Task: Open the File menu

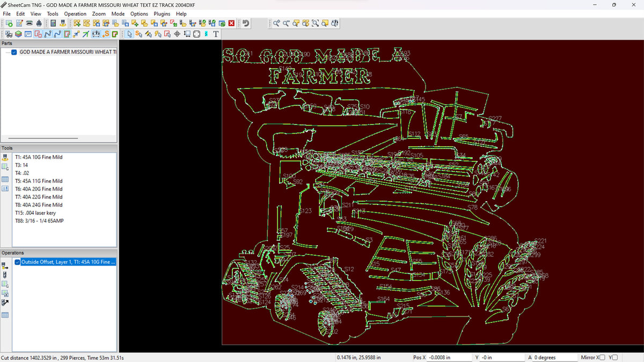Action: (x=7, y=13)
